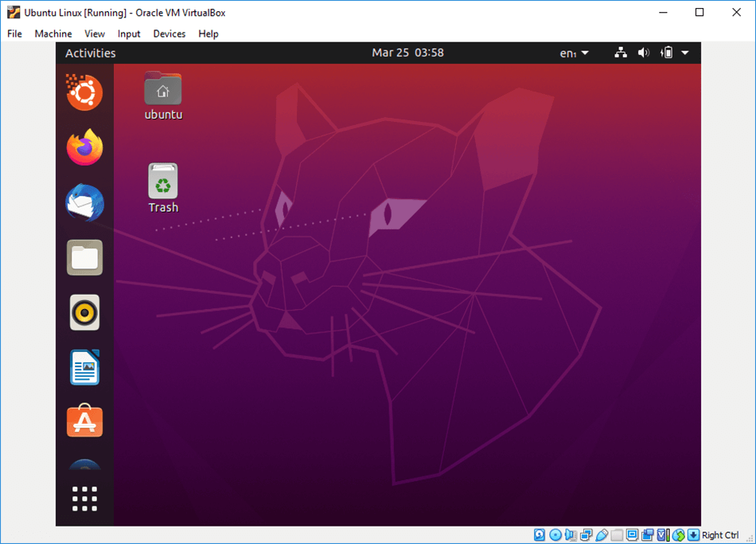Click the battery indicator in top bar
This screenshot has width=756, height=544.
666,53
